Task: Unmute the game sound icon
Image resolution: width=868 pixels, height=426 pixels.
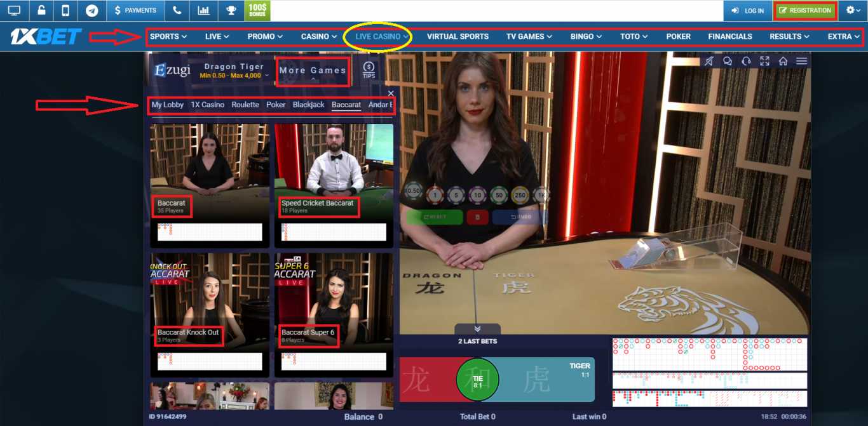Action: coord(709,61)
